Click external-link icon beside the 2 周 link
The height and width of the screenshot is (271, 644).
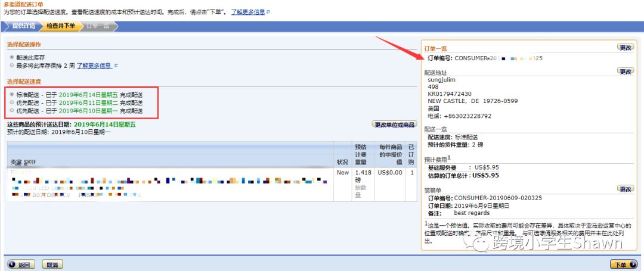coord(116,66)
